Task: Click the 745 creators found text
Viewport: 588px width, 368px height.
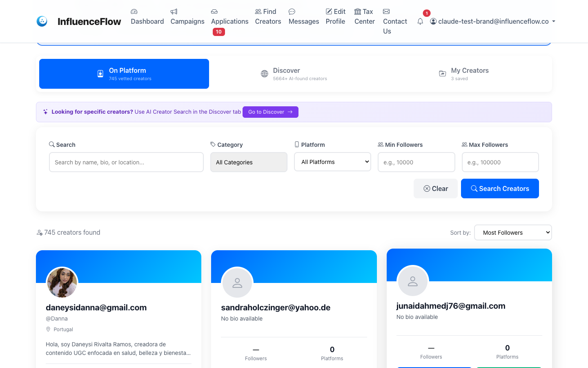Action: (x=72, y=232)
